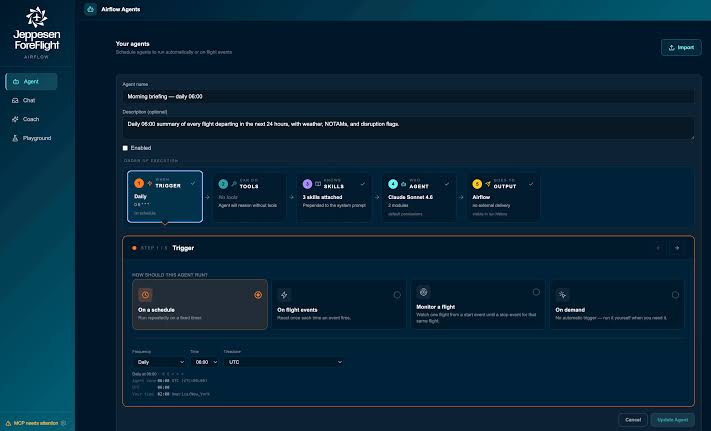Image resolution: width=711 pixels, height=431 pixels.
Task: Click the purple step 3 number badge
Action: [307, 184]
